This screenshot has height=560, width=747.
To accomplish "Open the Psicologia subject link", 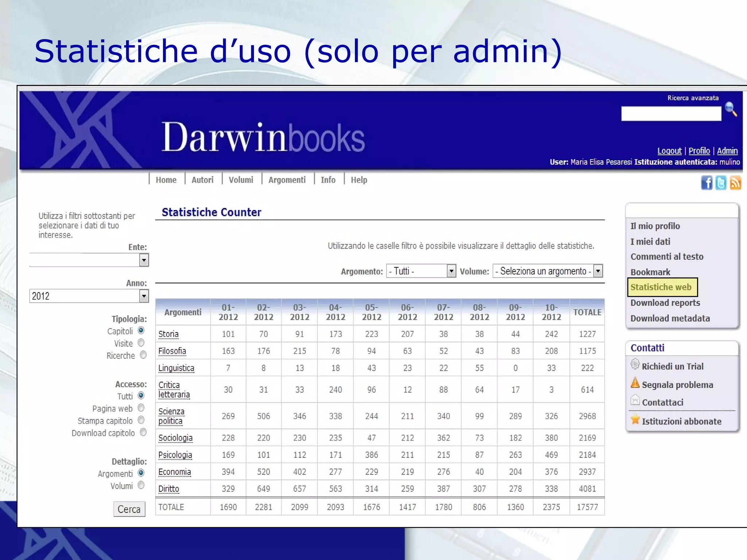I will click(x=175, y=455).
